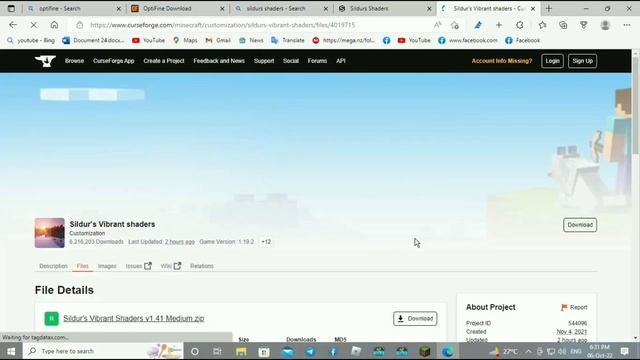Expand the +12 game versions list
The image size is (640, 360).
266,242
